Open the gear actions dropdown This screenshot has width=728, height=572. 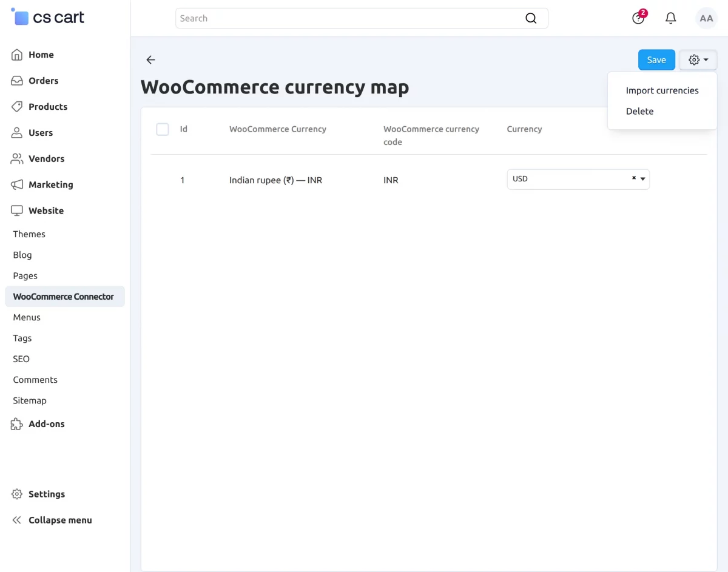698,60
